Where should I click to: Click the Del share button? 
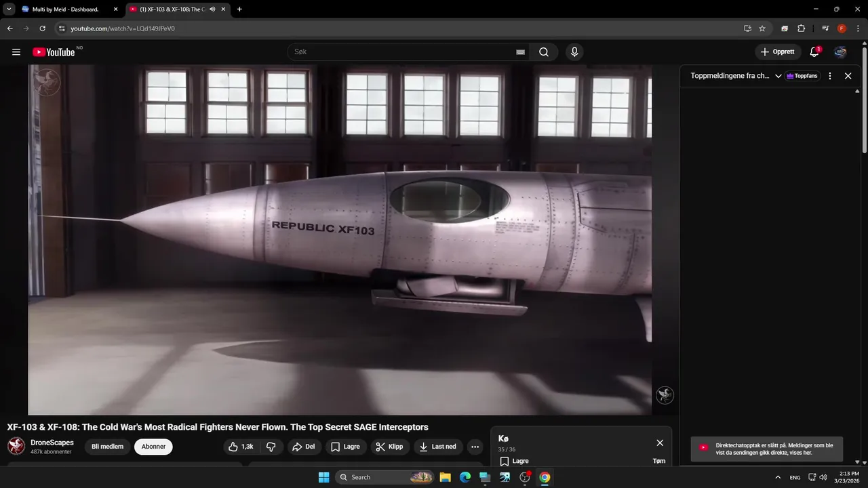303,447
